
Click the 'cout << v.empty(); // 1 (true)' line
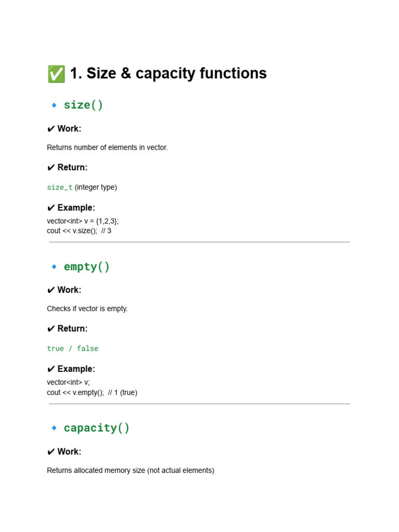pyautogui.click(x=92, y=393)
